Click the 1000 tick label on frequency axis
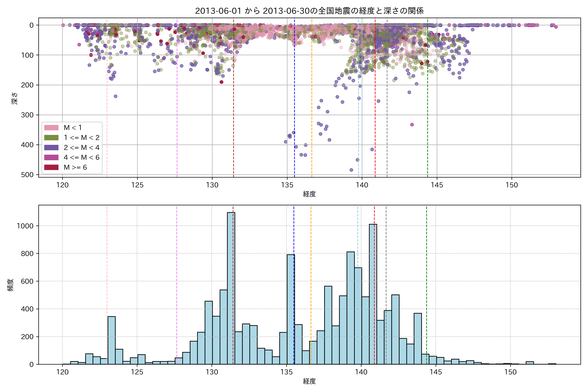Screen dimensions: 588x392 click(25, 226)
